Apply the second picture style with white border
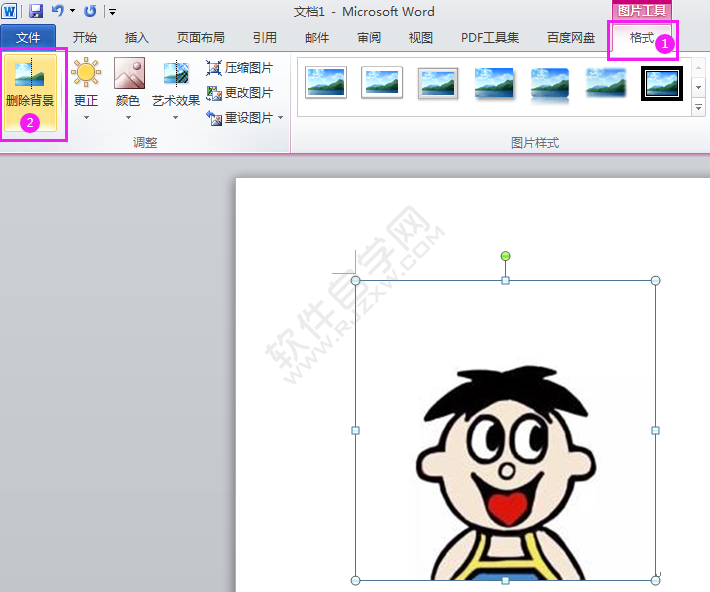Viewport: 710px width, 592px height. point(382,82)
